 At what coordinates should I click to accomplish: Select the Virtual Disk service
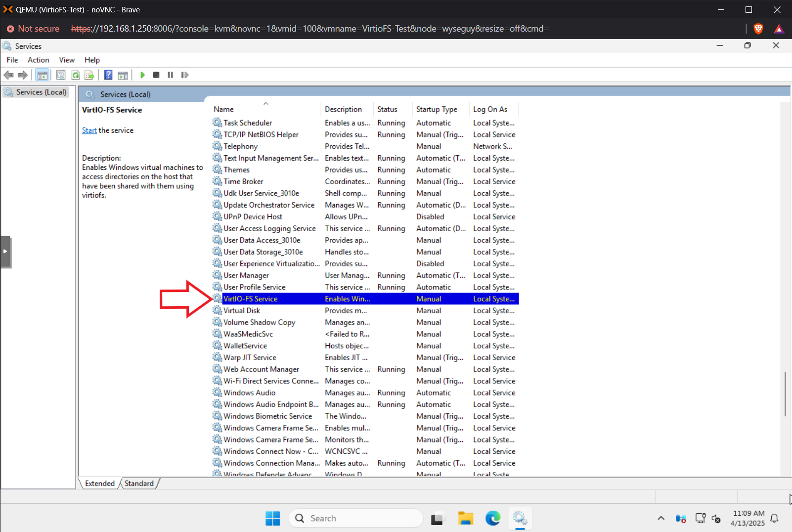pyautogui.click(x=365, y=311)
